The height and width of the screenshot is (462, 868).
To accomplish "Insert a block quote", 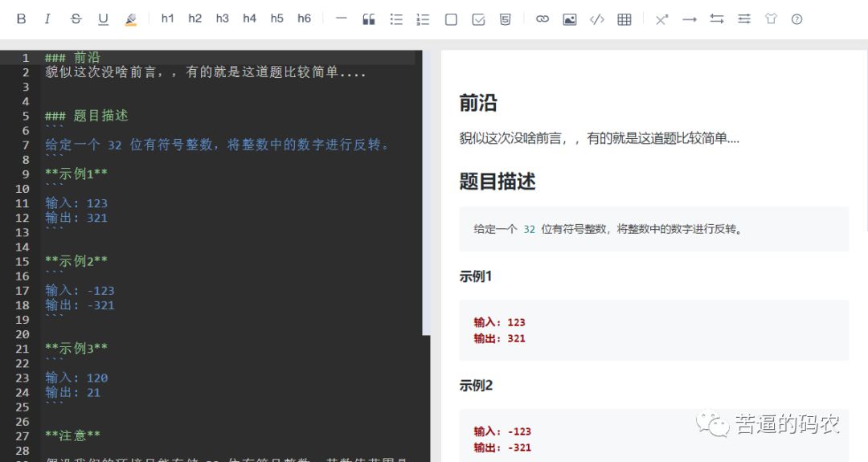I will click(369, 19).
